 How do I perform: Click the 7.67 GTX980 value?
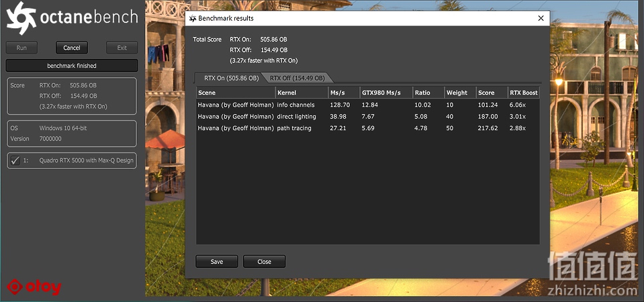(368, 117)
